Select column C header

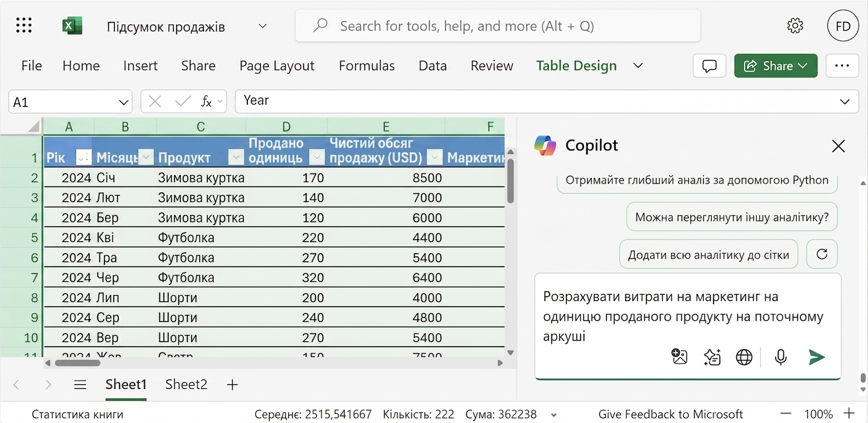pos(201,126)
